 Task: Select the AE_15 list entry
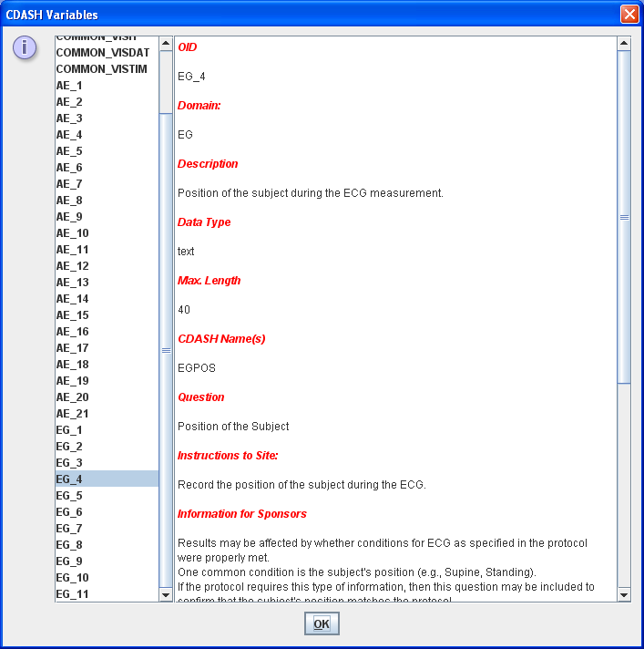[73, 315]
